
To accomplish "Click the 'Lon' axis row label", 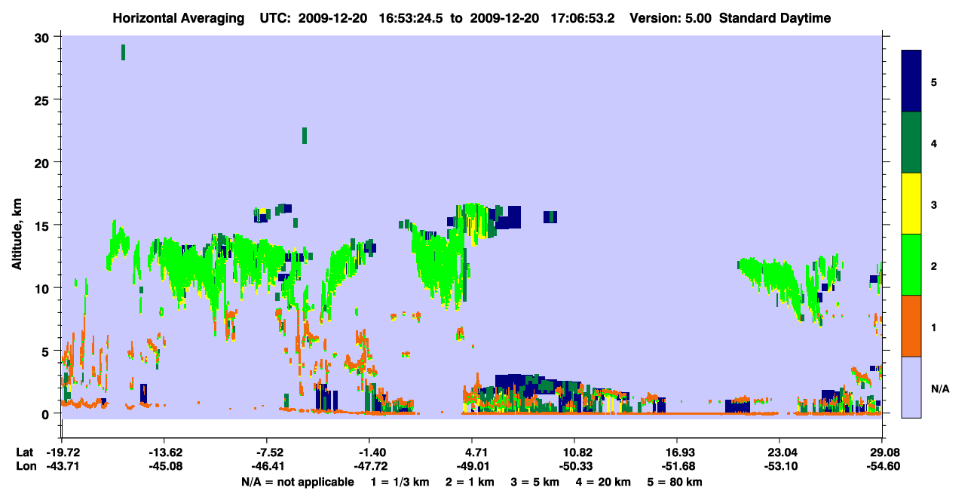I will 25,467.
